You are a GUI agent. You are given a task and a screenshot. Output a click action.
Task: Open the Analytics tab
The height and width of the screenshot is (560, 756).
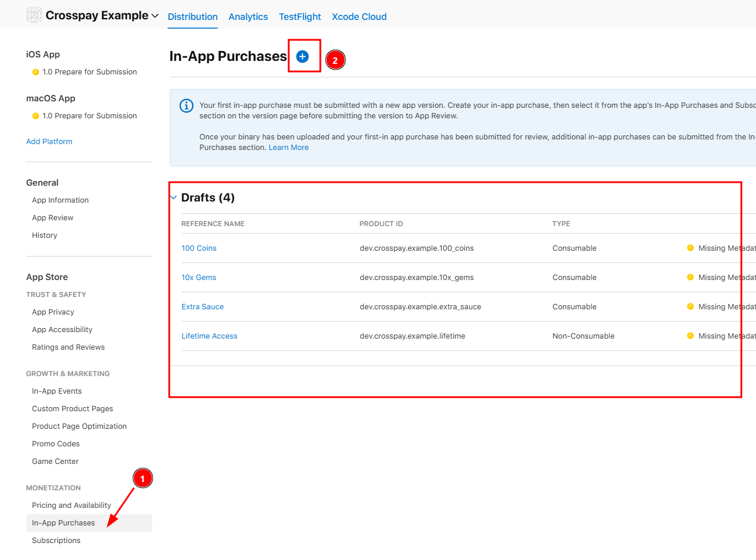coord(248,16)
